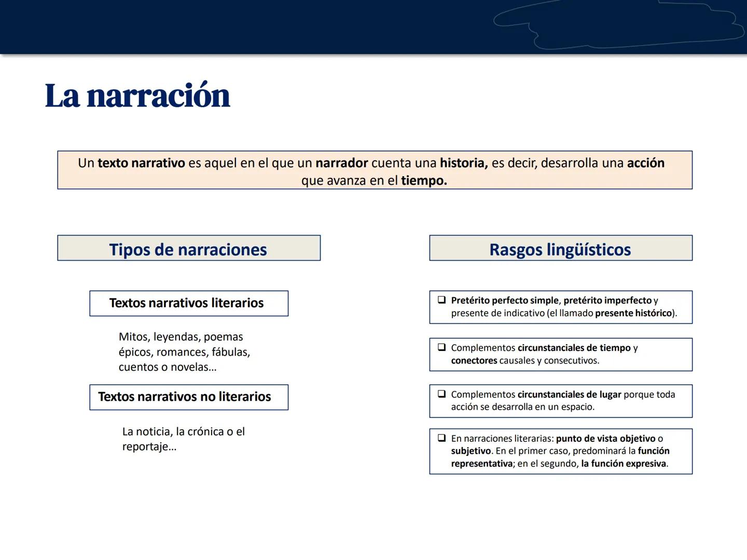747x560 pixels.
Task: Select the Textos narrativos no literarios box
Action: click(x=188, y=397)
